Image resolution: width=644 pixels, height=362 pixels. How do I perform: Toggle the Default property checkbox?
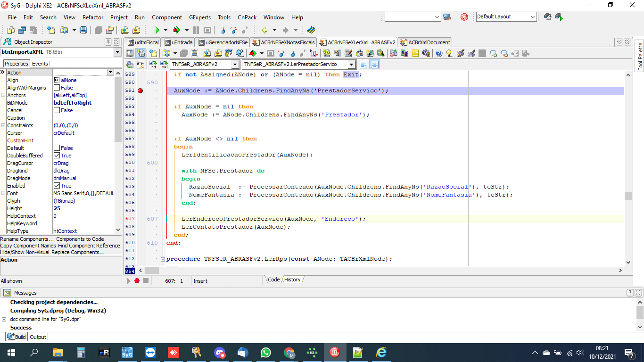pos(57,148)
